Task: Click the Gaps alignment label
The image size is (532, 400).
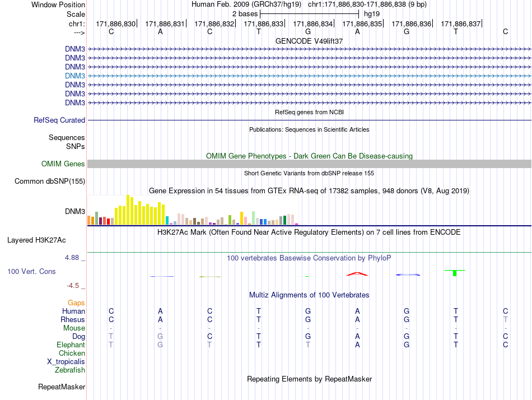Action: click(76, 303)
